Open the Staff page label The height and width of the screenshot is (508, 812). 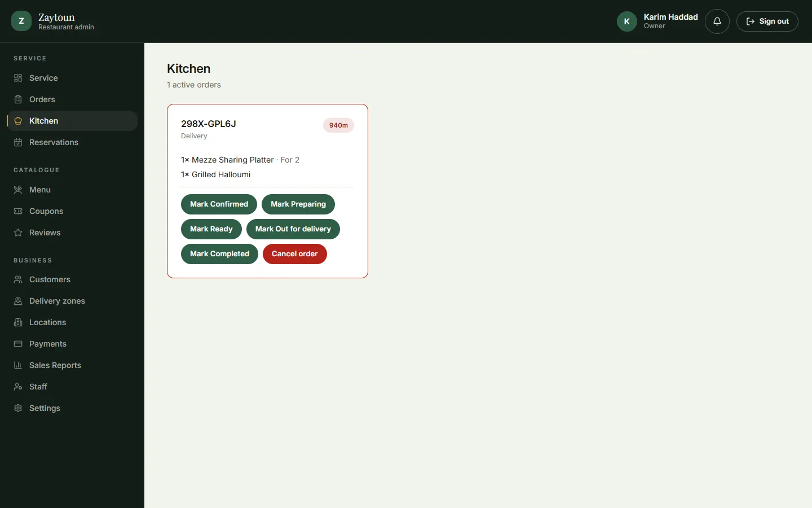click(38, 387)
